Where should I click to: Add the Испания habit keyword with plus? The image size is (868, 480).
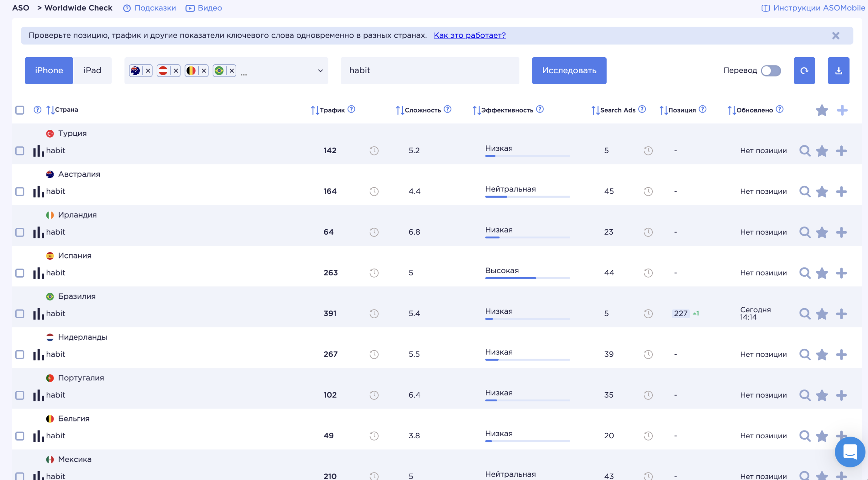click(841, 273)
